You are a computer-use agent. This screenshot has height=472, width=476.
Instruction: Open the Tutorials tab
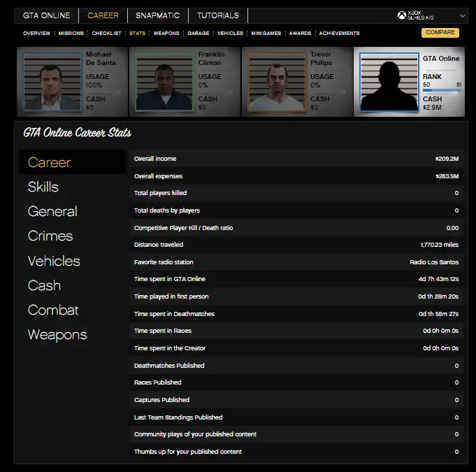[x=217, y=15]
